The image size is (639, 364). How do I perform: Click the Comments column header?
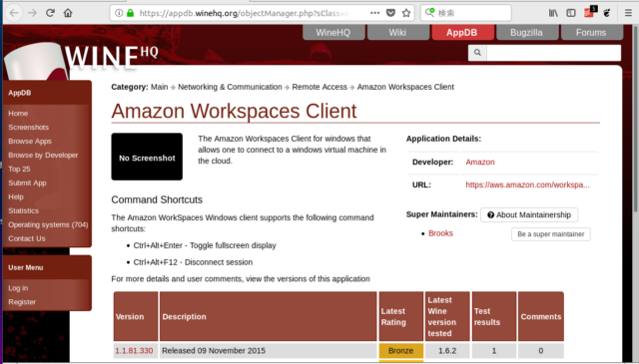[x=541, y=316]
